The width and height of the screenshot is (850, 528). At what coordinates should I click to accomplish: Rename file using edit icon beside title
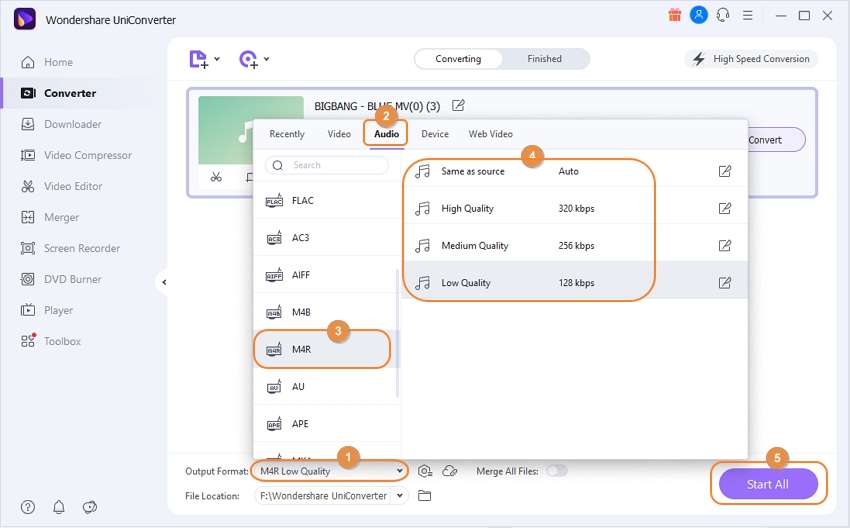[x=458, y=105]
